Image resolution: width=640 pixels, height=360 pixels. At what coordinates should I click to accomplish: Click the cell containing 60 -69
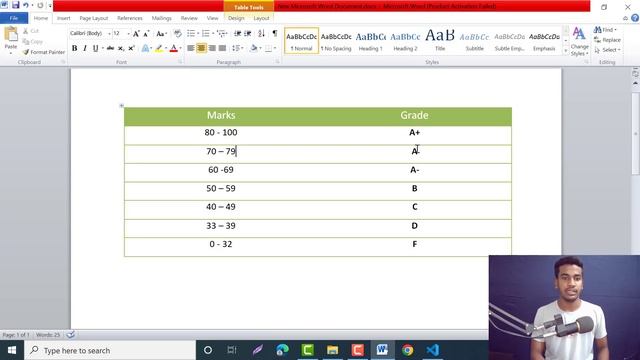221,173
